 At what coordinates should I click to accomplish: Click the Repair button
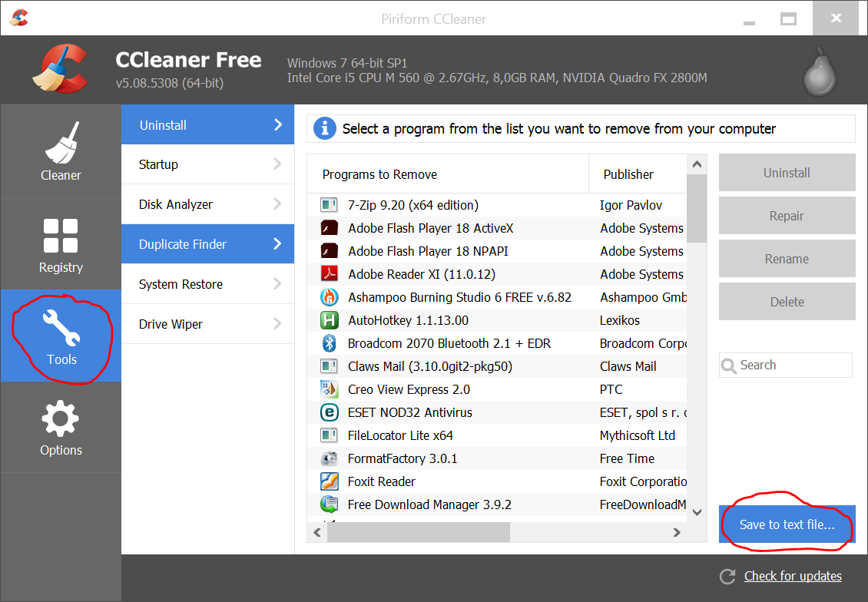pyautogui.click(x=787, y=216)
